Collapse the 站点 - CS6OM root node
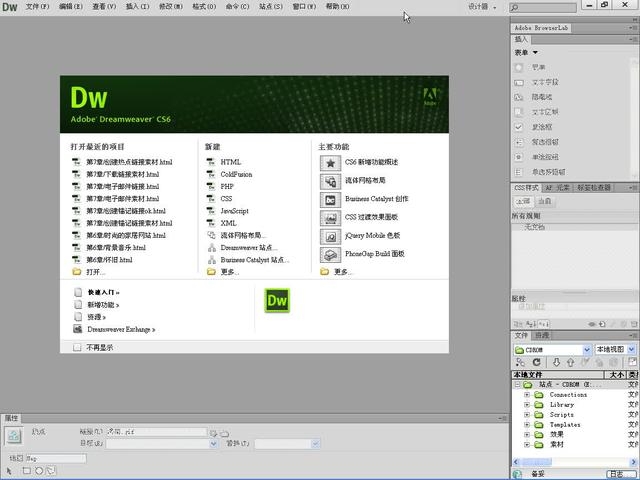 click(x=517, y=384)
